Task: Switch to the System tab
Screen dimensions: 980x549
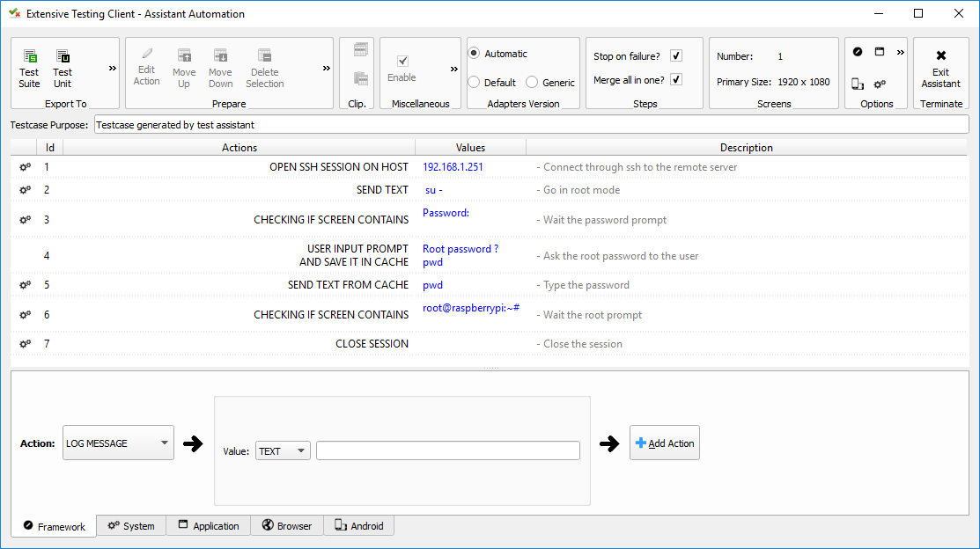Action: pos(131,526)
